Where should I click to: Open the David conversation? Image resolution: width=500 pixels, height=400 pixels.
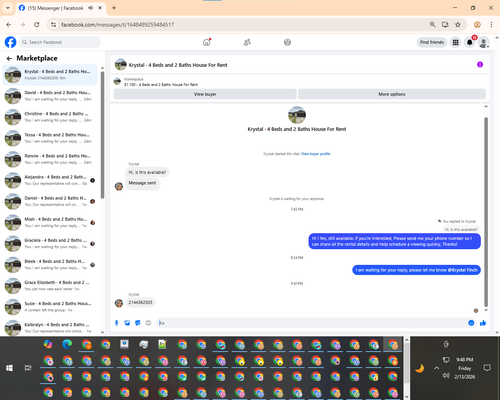tap(50, 96)
